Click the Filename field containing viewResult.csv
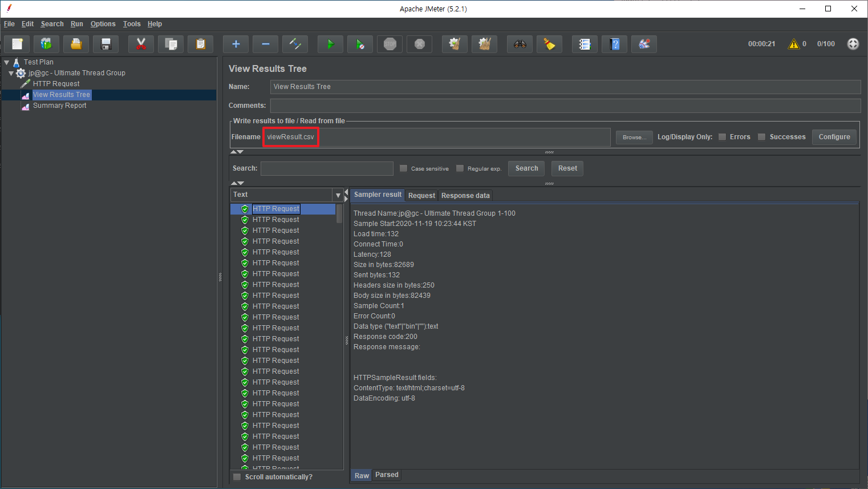This screenshot has height=489, width=868. [437, 137]
